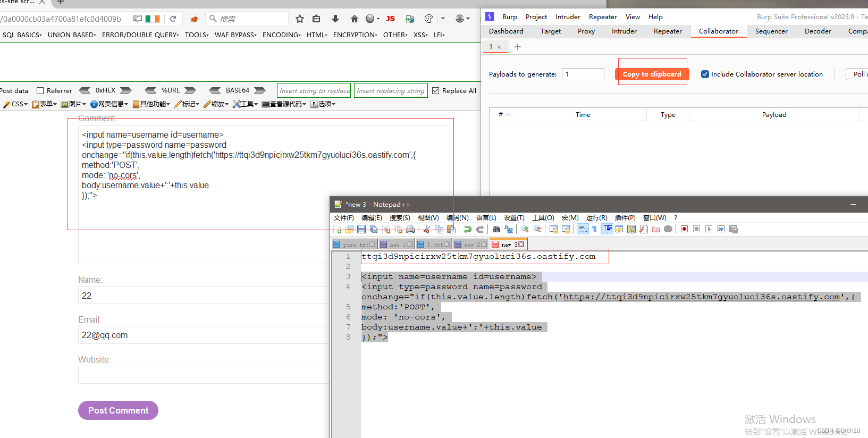868x438 pixels.
Task: Click the Notepad++ Cut scissors icon
Action: click(427, 229)
